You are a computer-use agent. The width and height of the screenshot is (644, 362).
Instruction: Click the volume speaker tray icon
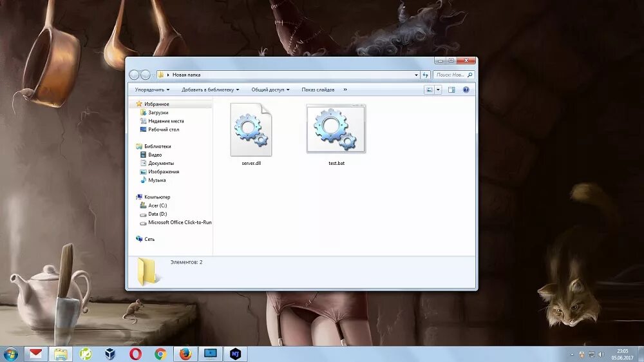tap(601, 354)
